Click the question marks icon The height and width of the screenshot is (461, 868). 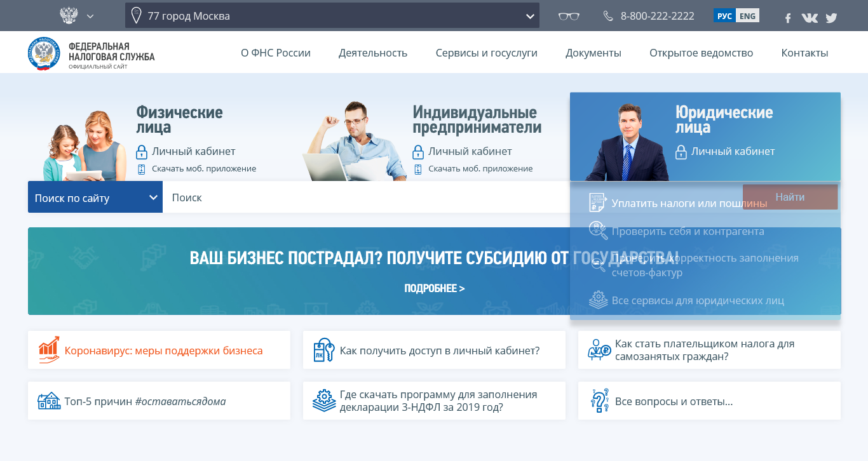click(600, 401)
